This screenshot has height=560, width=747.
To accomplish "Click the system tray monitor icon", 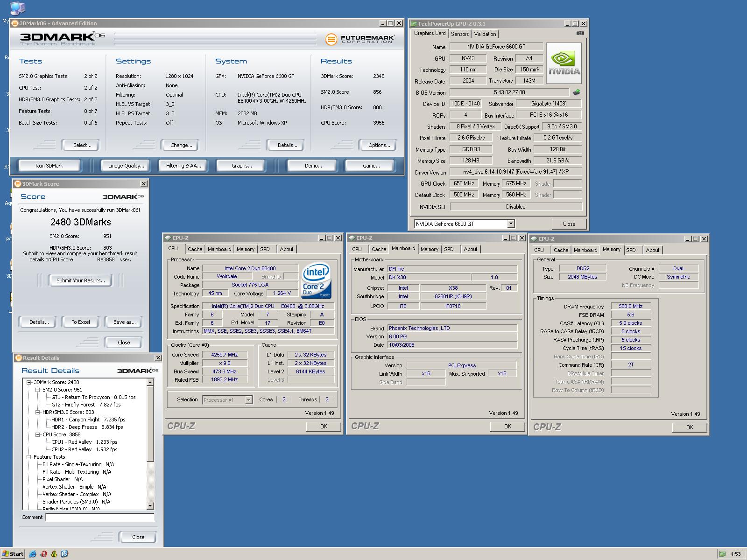I will (x=722, y=554).
